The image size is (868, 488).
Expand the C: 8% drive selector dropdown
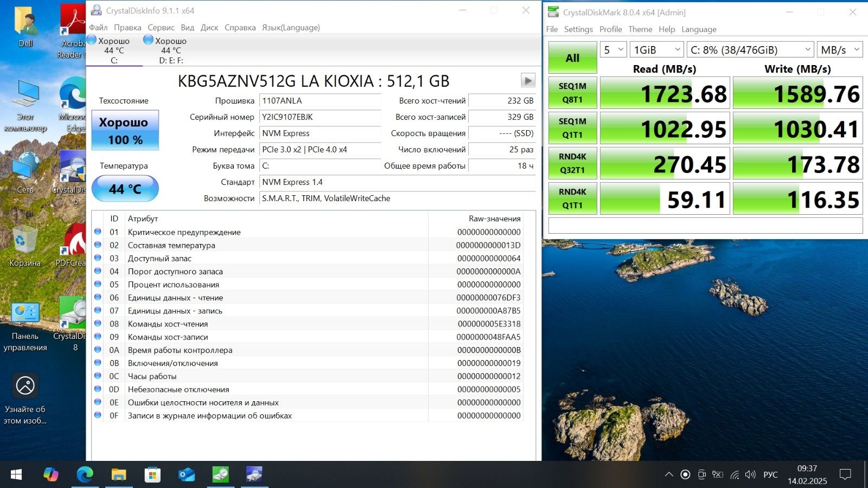pyautogui.click(x=750, y=50)
